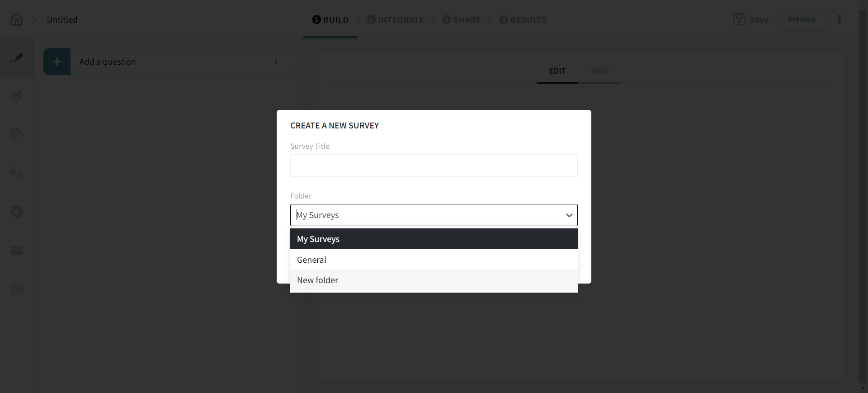Click the Preview button
This screenshot has width=868, height=393.
(802, 19)
